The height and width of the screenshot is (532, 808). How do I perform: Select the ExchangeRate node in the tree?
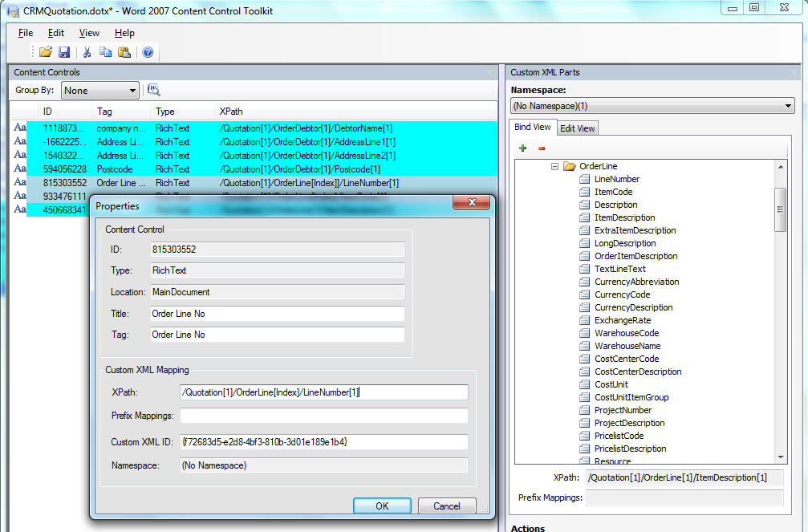[x=622, y=320]
